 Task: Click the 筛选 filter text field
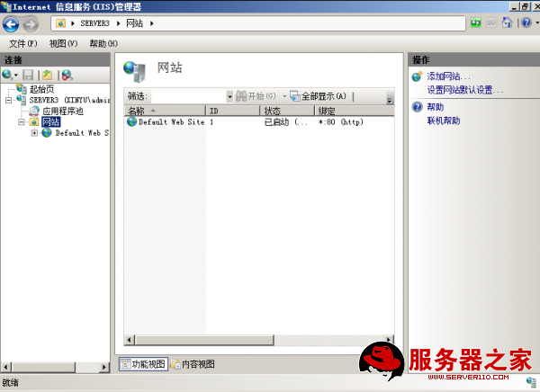[x=188, y=96]
